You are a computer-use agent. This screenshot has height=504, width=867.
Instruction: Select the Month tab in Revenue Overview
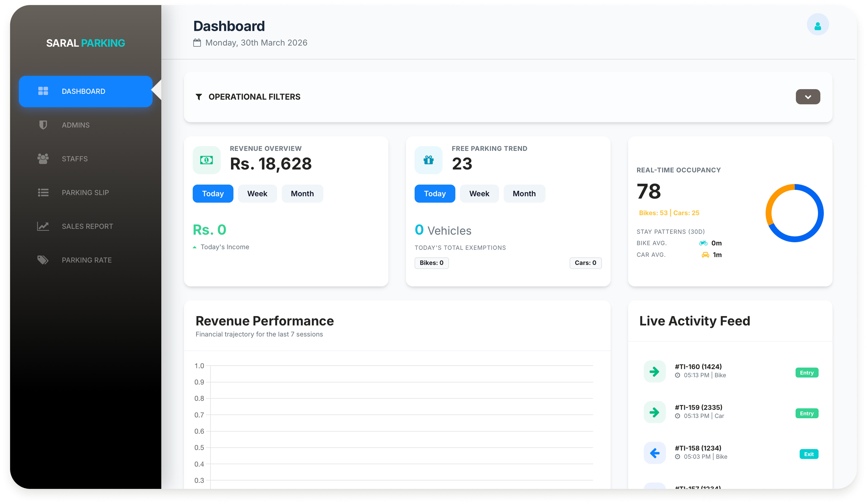click(x=302, y=193)
